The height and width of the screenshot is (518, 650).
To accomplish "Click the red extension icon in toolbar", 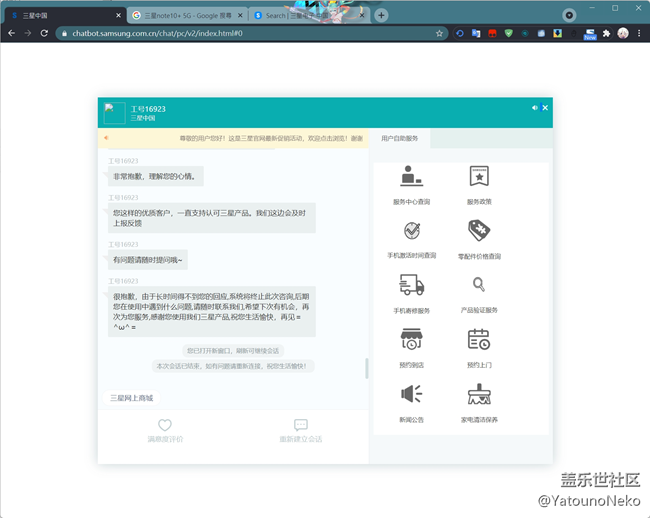I will pyautogui.click(x=492, y=33).
